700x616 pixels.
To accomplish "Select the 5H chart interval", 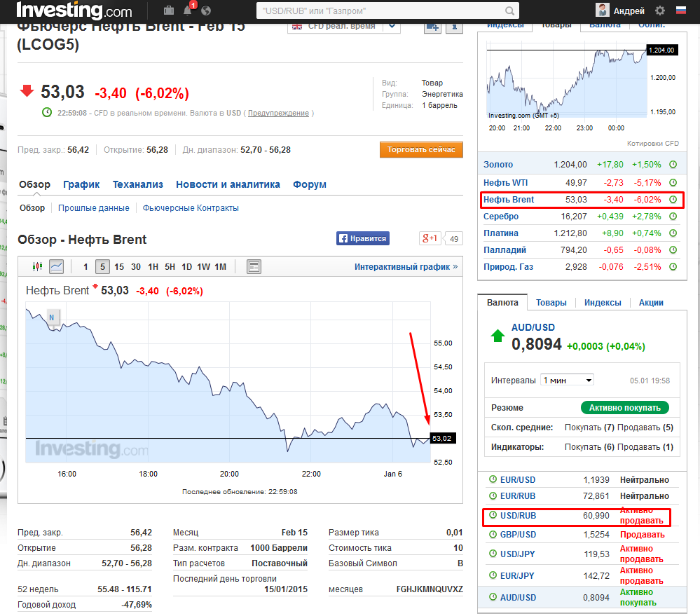I will 170,267.
